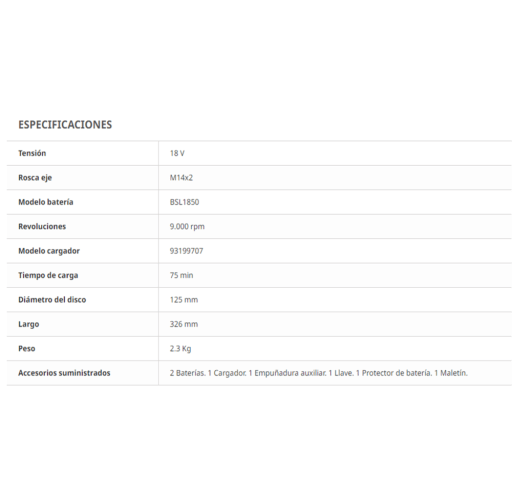
Task: Click the 93199707 charger model number
Action: [186, 251]
